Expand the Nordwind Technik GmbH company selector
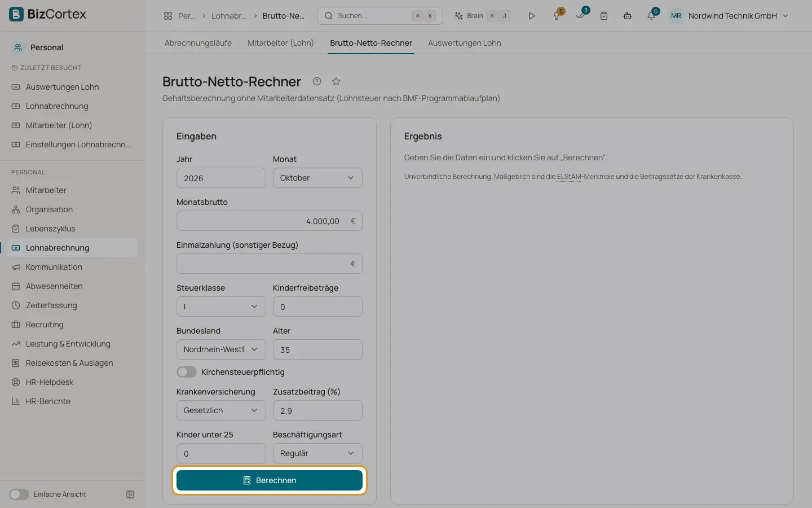Screen dimensions: 812x508 pyautogui.click(x=738, y=16)
